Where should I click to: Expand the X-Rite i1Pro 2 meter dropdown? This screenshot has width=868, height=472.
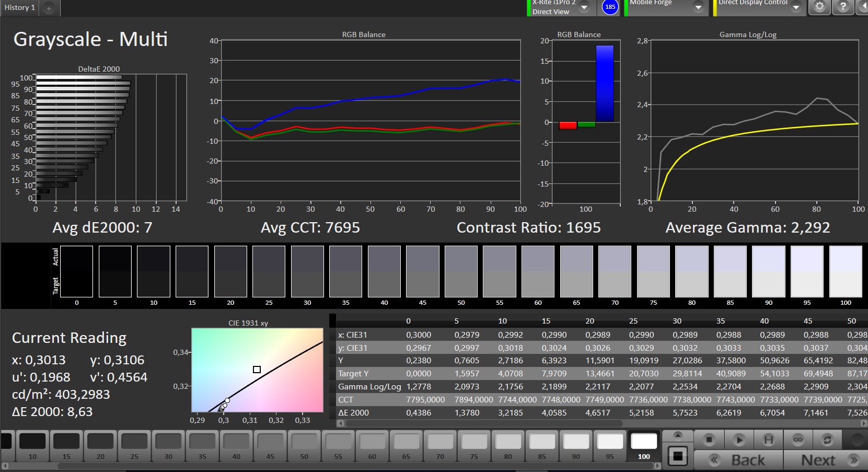tap(584, 7)
